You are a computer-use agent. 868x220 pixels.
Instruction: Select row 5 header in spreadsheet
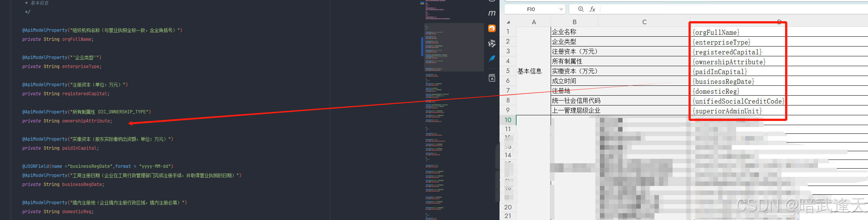click(x=508, y=71)
